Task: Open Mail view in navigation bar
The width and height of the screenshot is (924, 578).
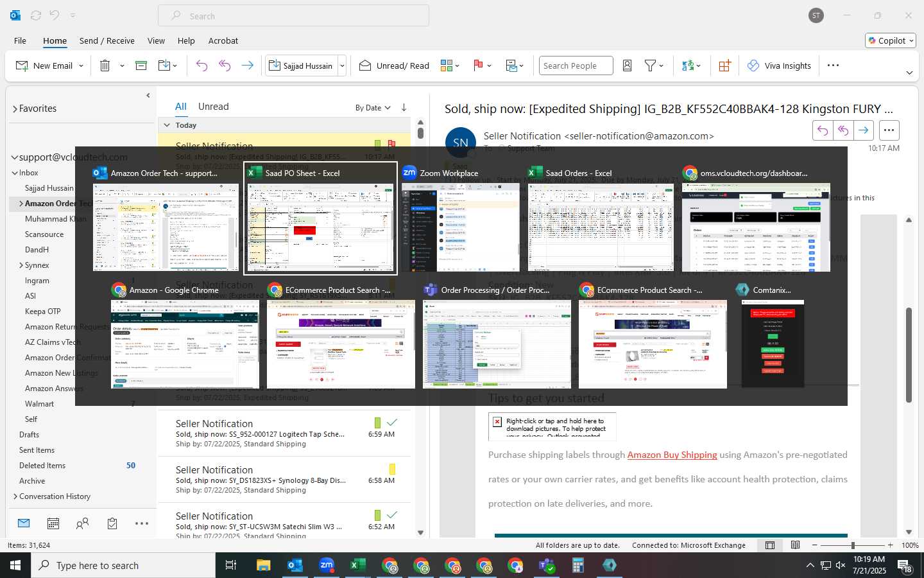Action: (x=24, y=523)
